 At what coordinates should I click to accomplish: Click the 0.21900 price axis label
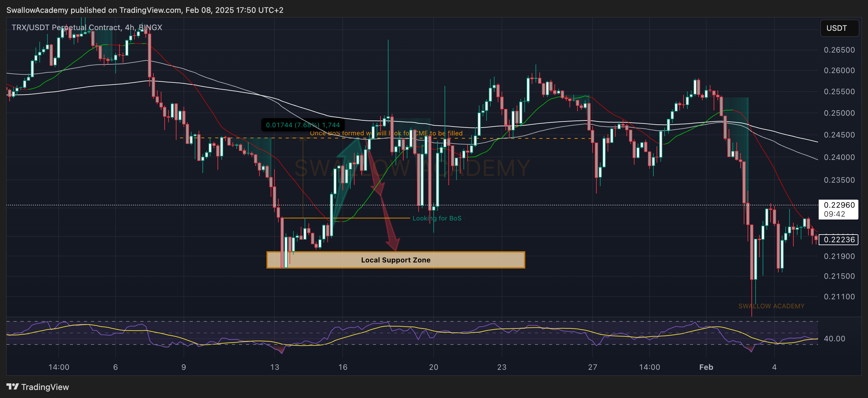point(839,256)
